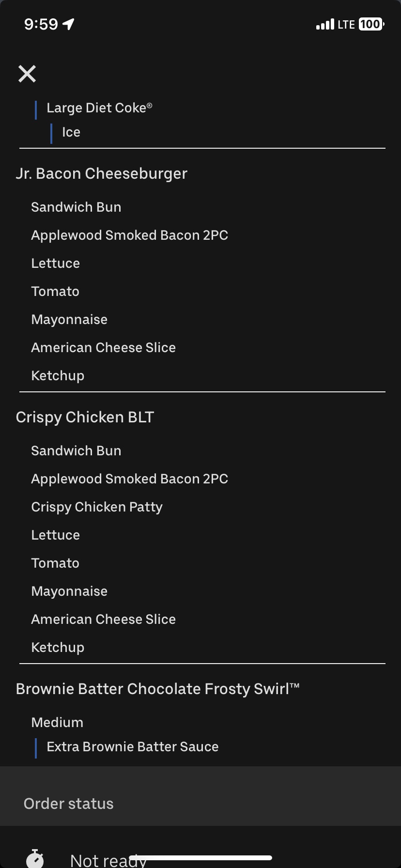Tap the Order status section header
Viewport: 401px width, 868px height.
[68, 804]
